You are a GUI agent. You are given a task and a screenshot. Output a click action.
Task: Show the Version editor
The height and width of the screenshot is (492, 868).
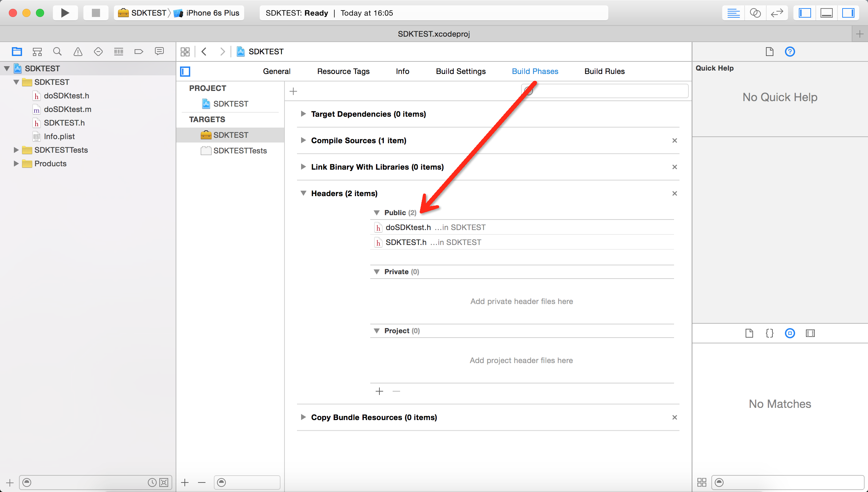click(777, 13)
